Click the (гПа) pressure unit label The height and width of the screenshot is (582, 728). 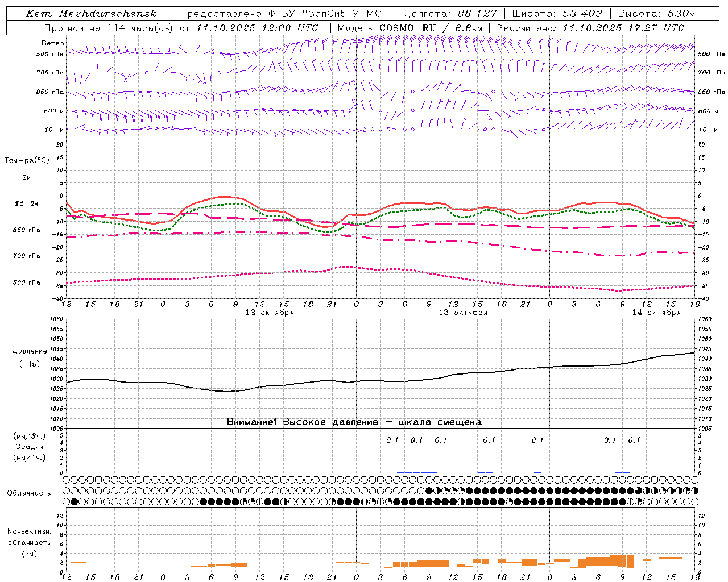point(30,364)
